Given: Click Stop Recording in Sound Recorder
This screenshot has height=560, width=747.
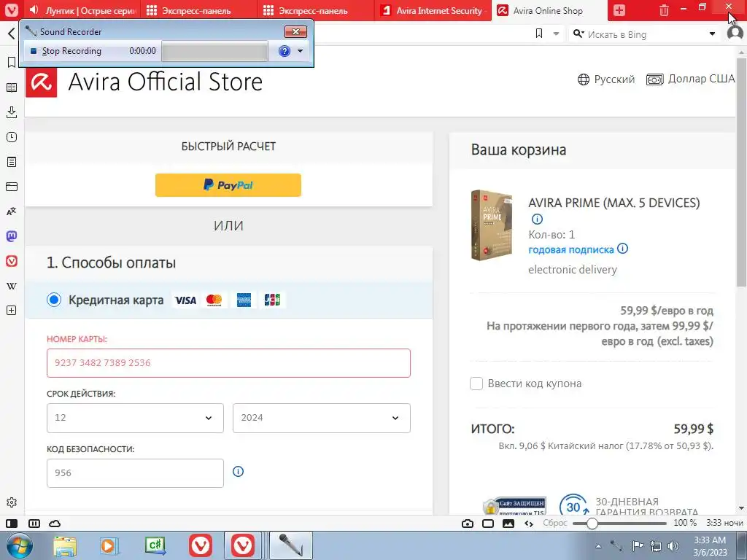Looking at the screenshot, I should click(66, 51).
